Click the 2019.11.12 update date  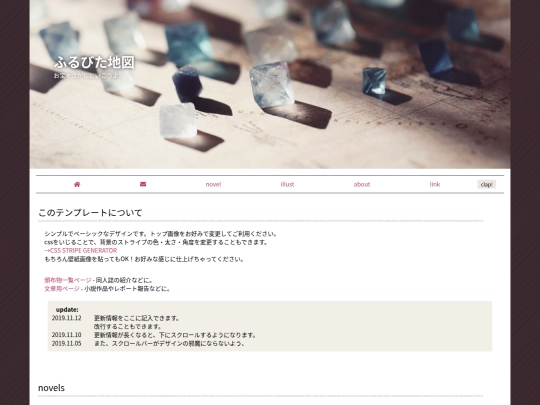coord(66,318)
